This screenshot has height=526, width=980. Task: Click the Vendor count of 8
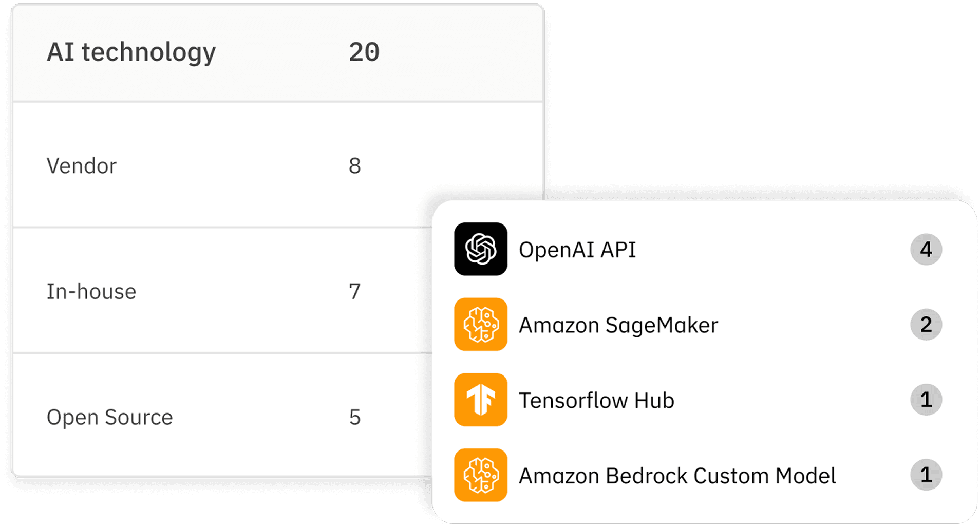(355, 166)
